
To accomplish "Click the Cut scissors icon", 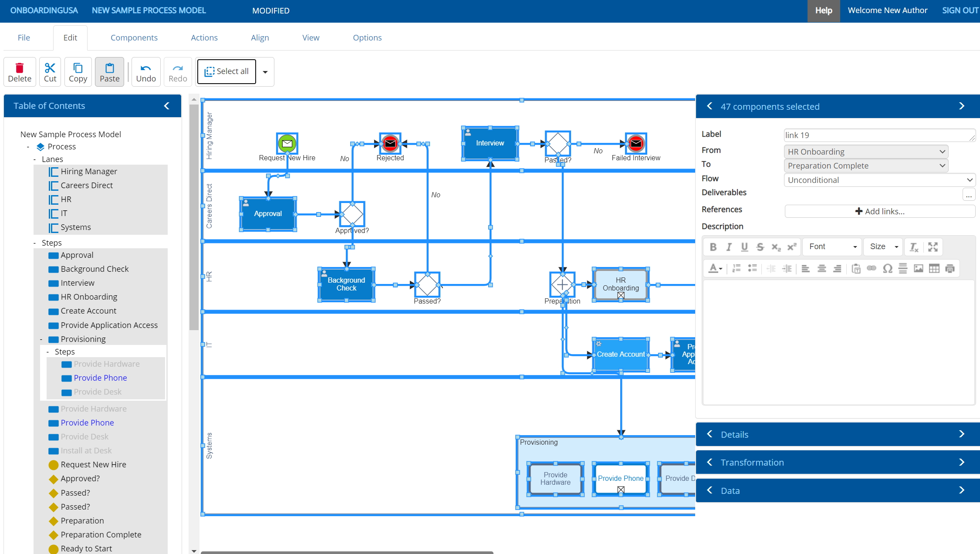I will pyautogui.click(x=50, y=68).
